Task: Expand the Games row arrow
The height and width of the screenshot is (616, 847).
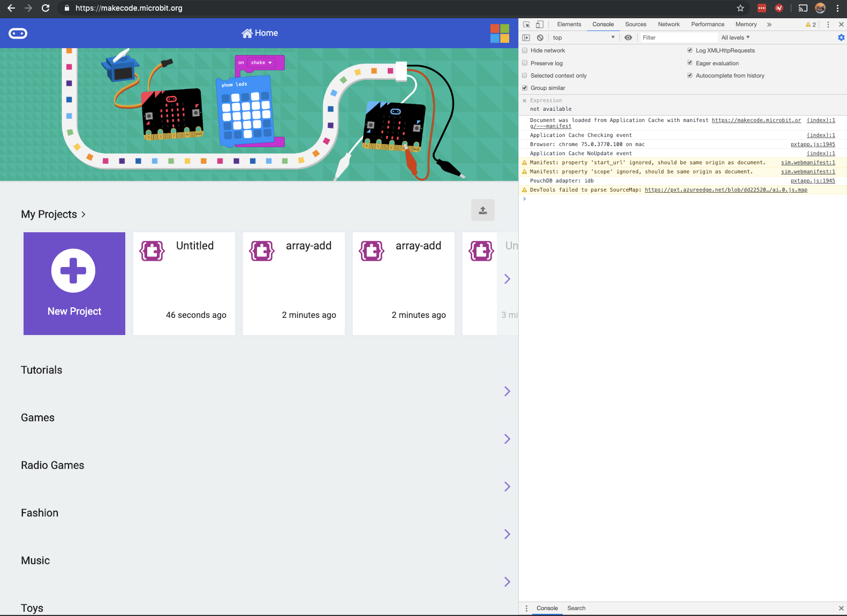Action: pyautogui.click(x=507, y=439)
